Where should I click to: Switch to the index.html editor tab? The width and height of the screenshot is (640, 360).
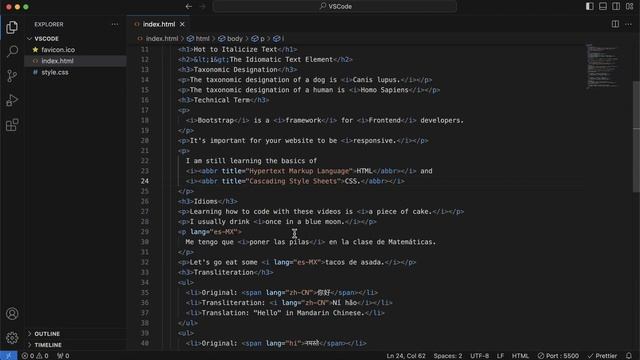pyautogui.click(x=158, y=24)
